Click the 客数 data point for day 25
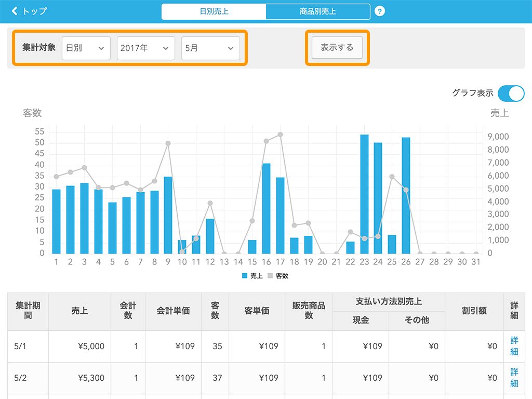The image size is (532, 399). click(392, 177)
